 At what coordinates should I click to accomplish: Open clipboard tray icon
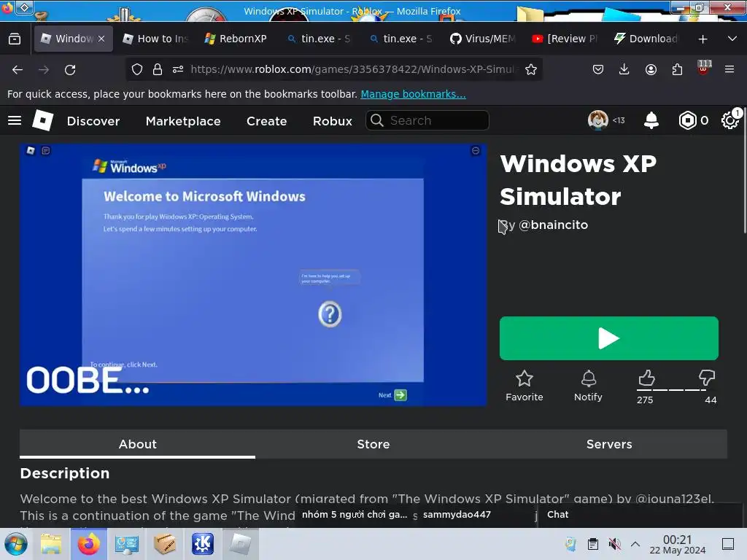tap(593, 544)
